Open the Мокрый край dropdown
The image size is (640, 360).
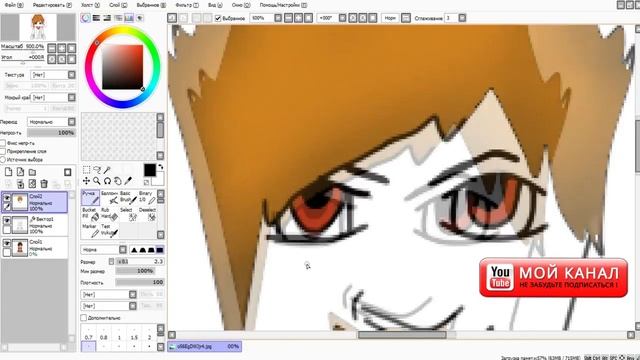point(53,98)
